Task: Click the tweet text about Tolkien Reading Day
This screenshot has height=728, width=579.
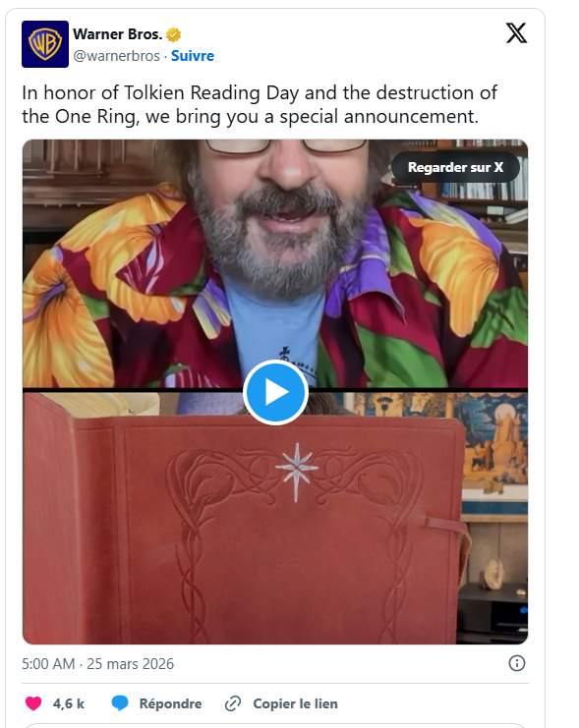Action: click(260, 104)
